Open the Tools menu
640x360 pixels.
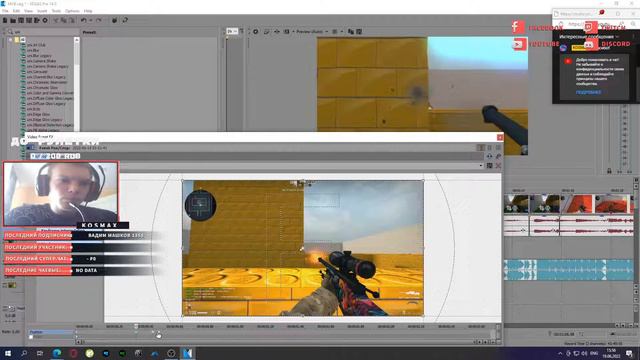(56, 11)
